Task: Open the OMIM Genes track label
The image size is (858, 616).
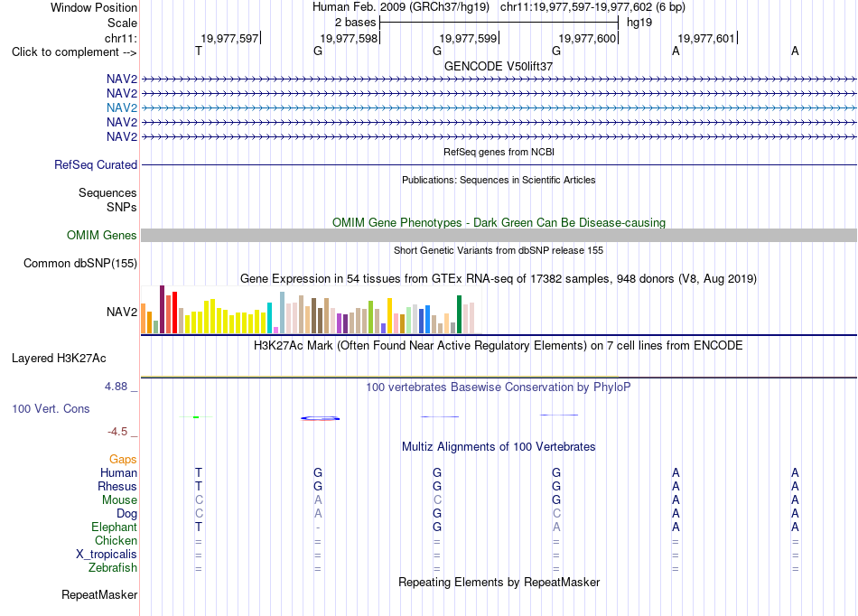Action: [102, 235]
